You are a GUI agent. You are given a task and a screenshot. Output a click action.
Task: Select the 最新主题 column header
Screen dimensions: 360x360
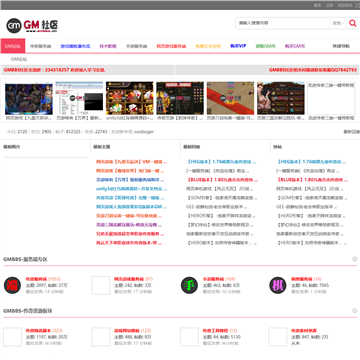(102, 147)
